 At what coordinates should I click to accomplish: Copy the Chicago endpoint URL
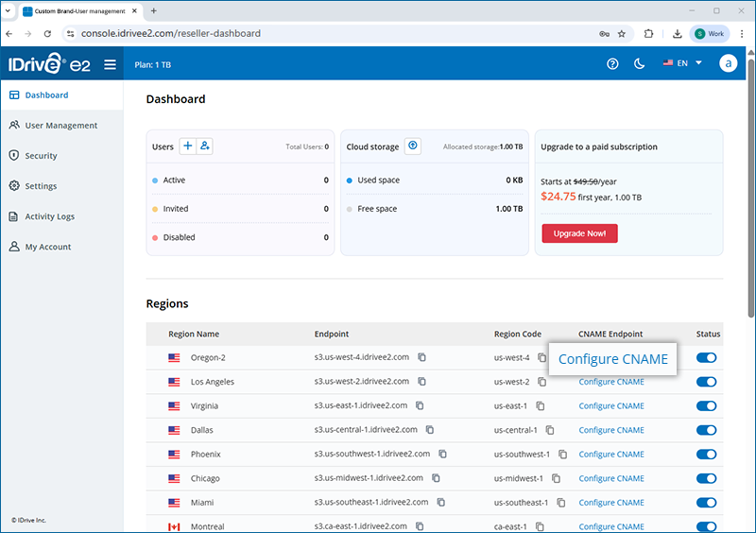click(436, 478)
